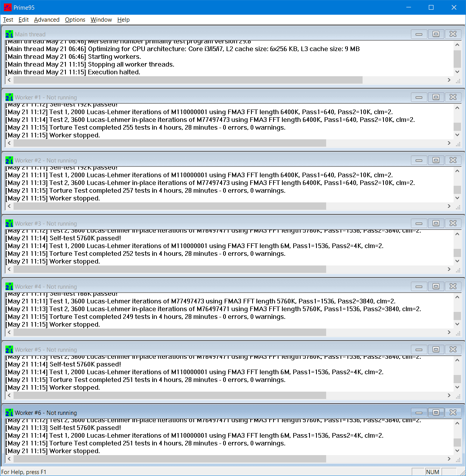Click Worker #6 vertical scroll-down arrow
The image size is (466, 476).
(x=457, y=451)
